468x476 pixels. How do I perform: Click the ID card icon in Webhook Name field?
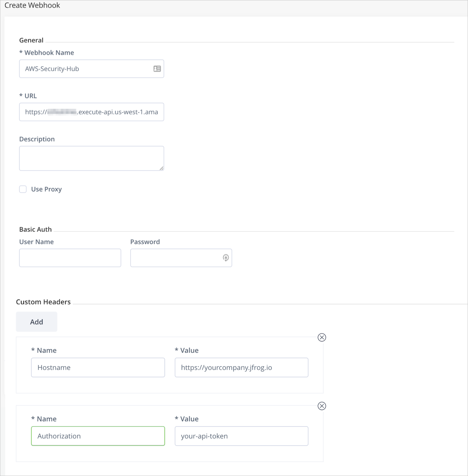point(157,69)
